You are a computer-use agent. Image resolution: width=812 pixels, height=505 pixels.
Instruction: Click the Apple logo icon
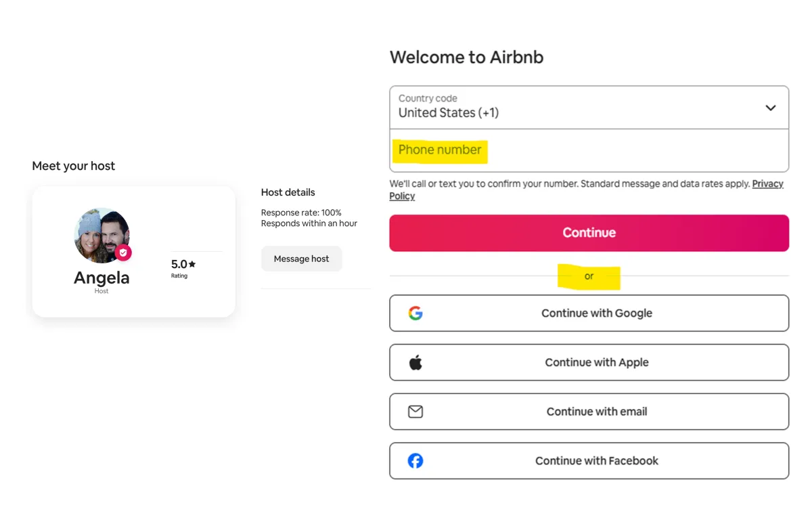(415, 363)
